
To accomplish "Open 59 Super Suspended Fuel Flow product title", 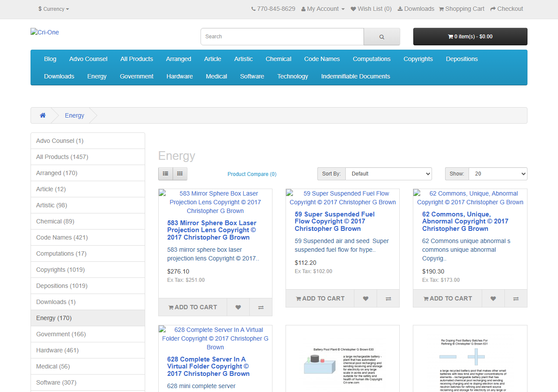I will pyautogui.click(x=335, y=221).
